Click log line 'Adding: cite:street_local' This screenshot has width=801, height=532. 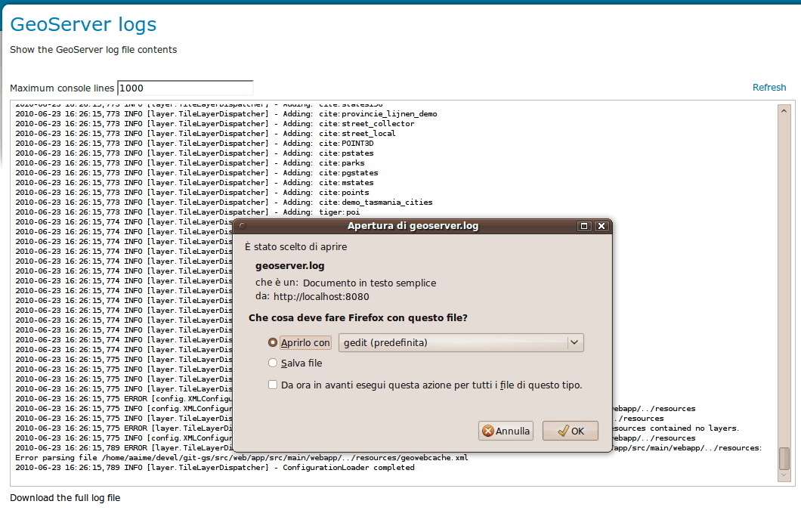(x=206, y=134)
